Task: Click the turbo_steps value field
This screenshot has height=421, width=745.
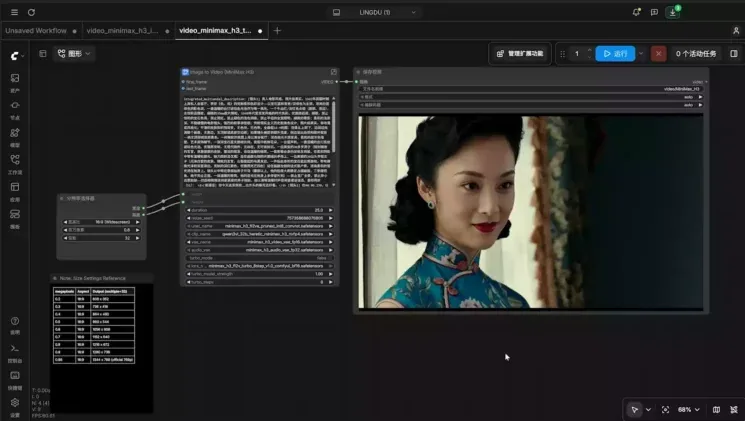Action: point(259,282)
